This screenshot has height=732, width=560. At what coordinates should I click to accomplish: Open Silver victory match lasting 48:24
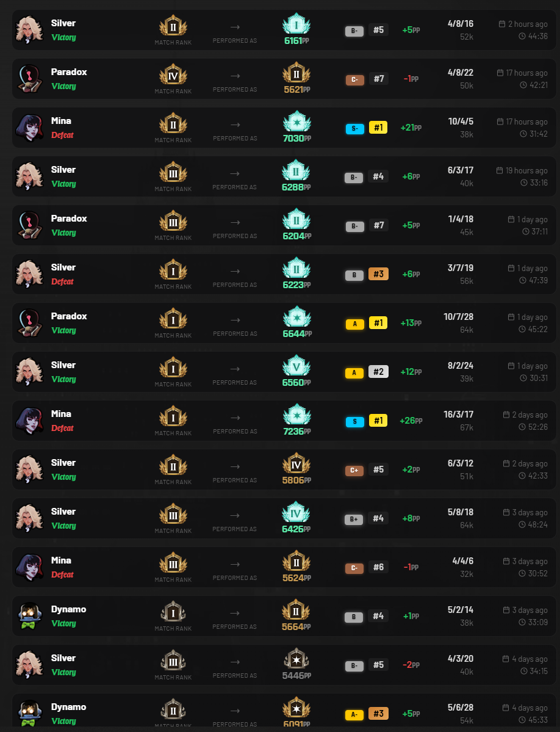tap(284, 518)
